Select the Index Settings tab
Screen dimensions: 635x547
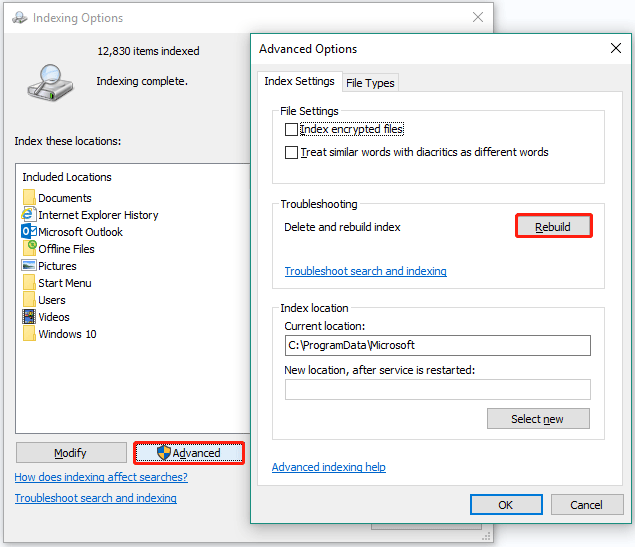point(299,82)
